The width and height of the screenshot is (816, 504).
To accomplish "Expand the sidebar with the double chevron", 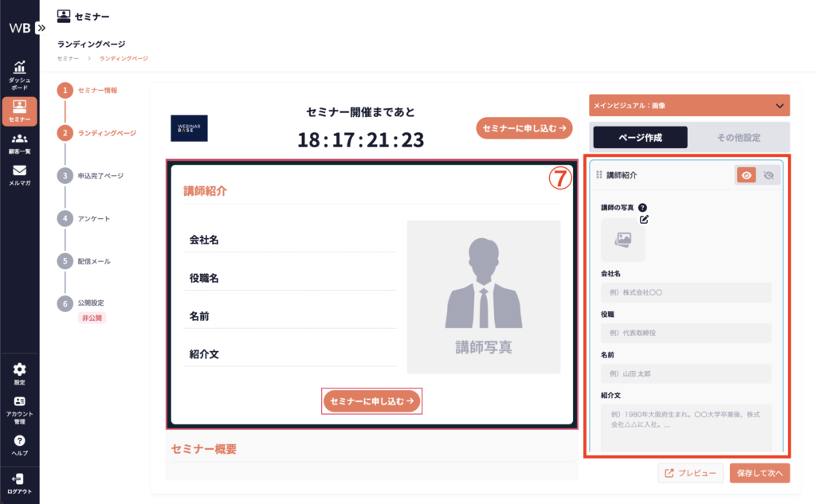I will pyautogui.click(x=41, y=27).
